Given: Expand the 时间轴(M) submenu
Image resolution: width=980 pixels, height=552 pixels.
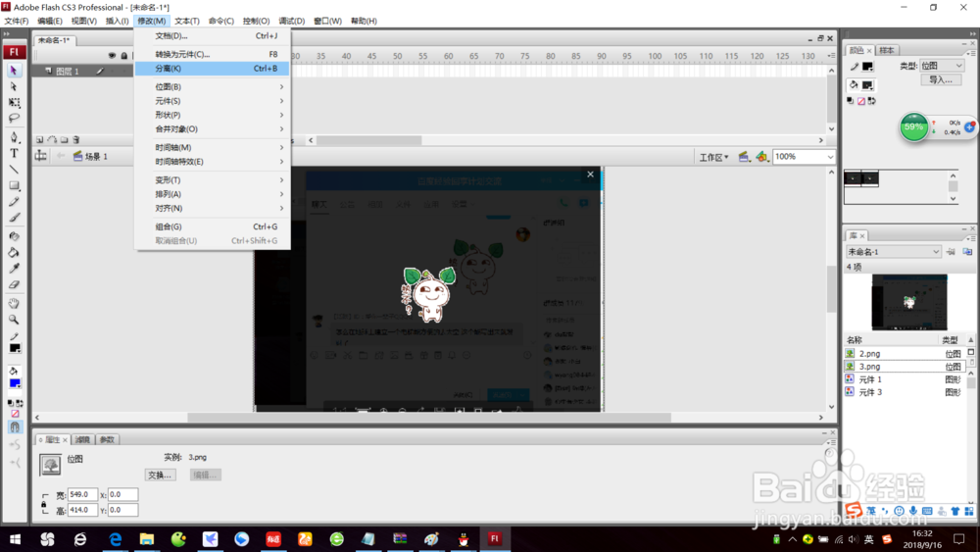Looking at the screenshot, I should (213, 147).
